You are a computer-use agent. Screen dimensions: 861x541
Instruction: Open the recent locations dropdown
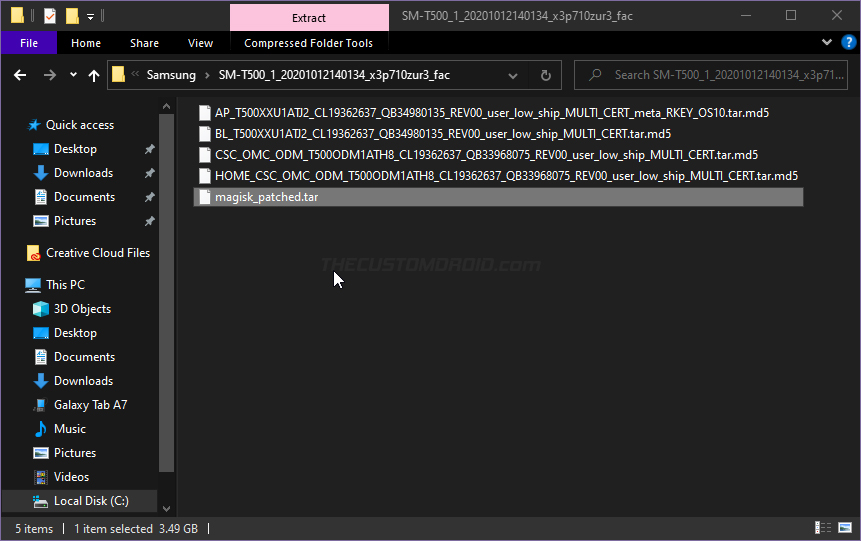(73, 75)
